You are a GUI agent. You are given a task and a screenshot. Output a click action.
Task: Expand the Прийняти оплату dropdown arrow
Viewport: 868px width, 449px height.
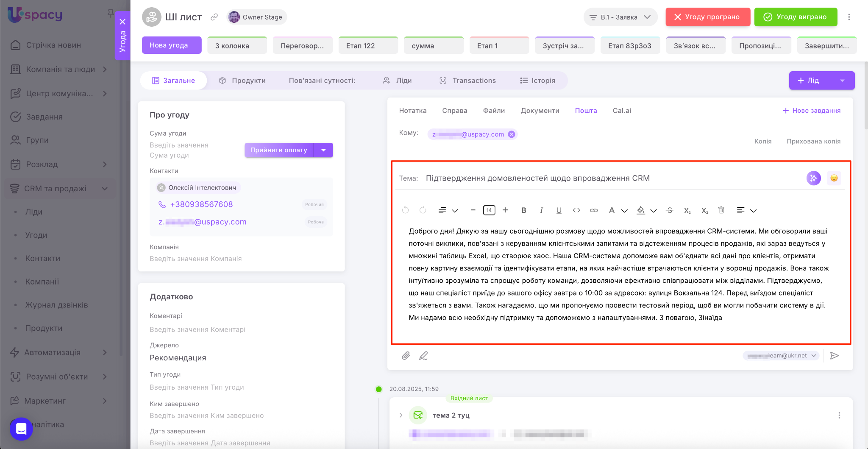(x=324, y=150)
